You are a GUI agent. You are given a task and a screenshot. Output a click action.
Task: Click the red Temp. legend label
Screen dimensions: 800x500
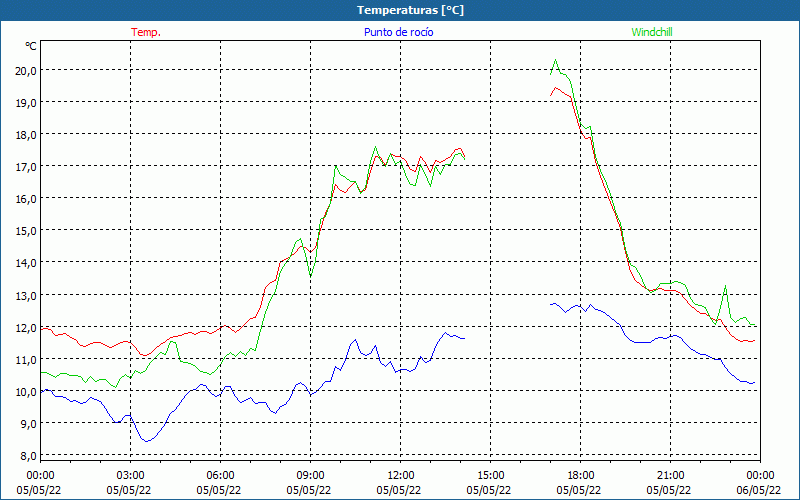click(x=146, y=32)
